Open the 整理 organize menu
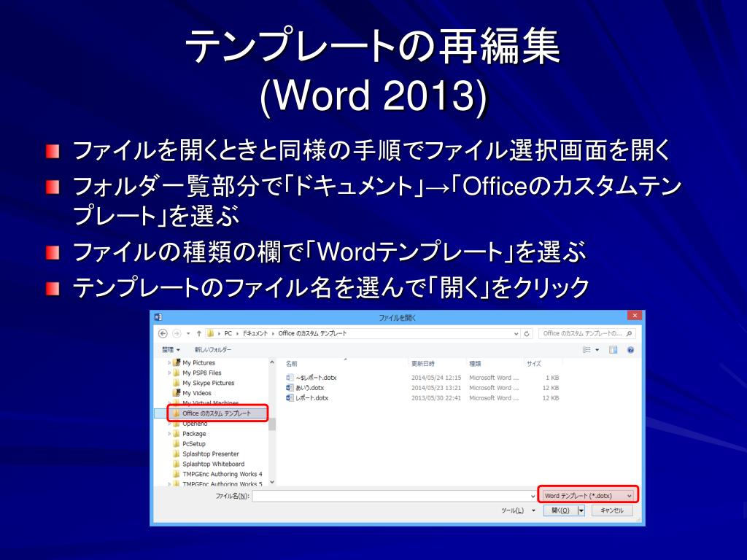Image resolution: width=747 pixels, height=560 pixels. (171, 349)
